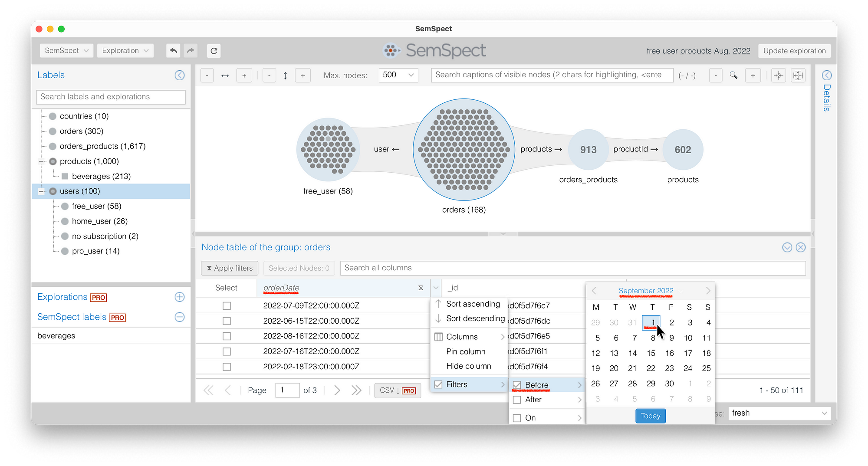Click the magnifier zoom icon
This screenshot has height=466, width=868.
733,75
